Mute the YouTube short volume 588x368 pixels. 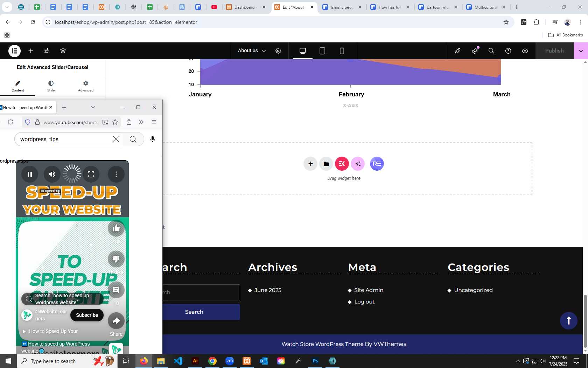(52, 174)
